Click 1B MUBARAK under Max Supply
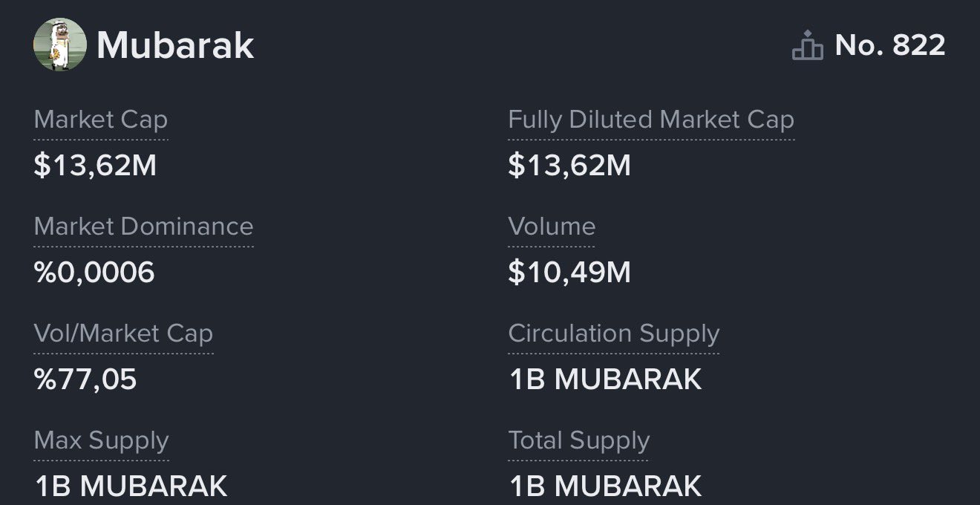 pos(131,486)
